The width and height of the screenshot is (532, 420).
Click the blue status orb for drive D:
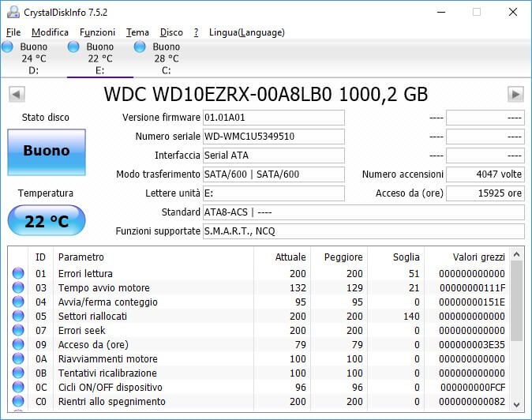(x=7, y=47)
